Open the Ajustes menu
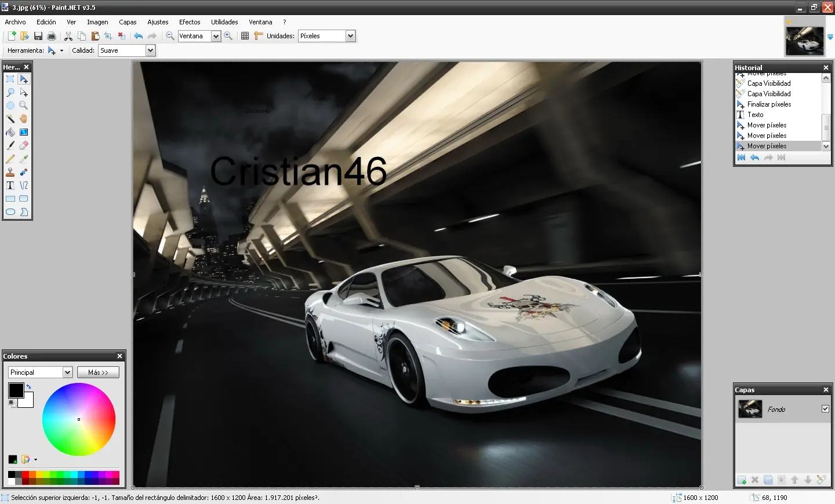The height and width of the screenshot is (504, 835). [158, 22]
